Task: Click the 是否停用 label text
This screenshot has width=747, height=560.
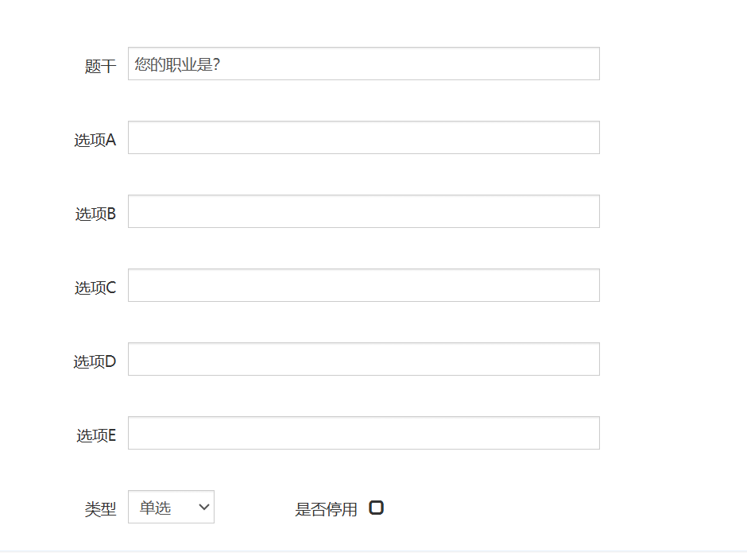Action: (326, 509)
